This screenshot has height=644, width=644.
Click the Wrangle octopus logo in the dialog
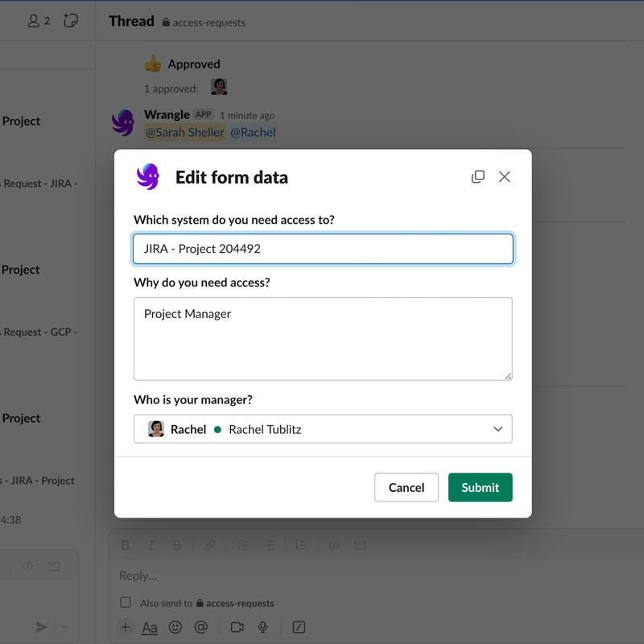tap(148, 176)
